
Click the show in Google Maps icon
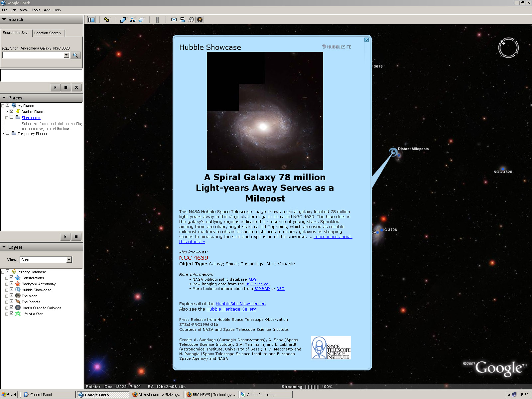(191, 20)
